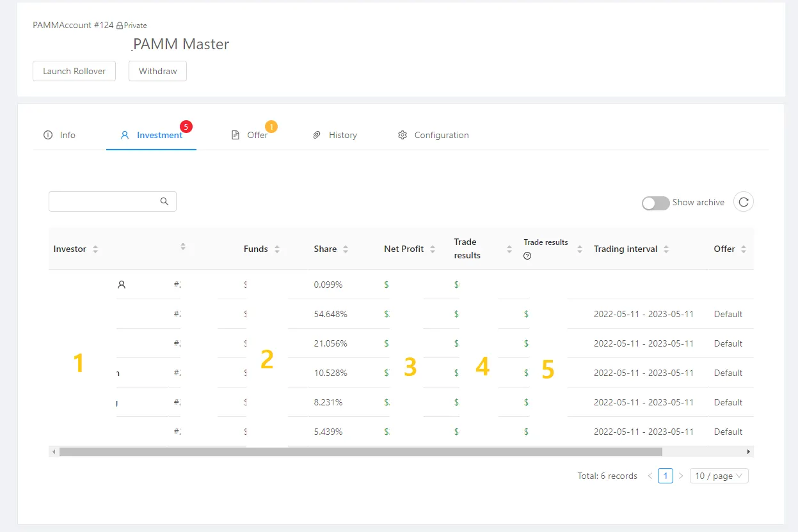Sort by Funds column
The height and width of the screenshot is (532, 798).
277,249
